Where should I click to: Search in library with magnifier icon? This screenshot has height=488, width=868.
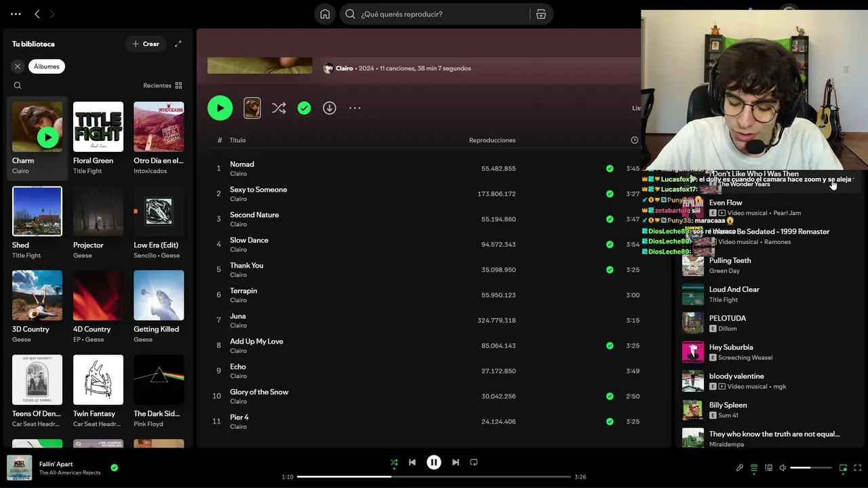(18, 85)
